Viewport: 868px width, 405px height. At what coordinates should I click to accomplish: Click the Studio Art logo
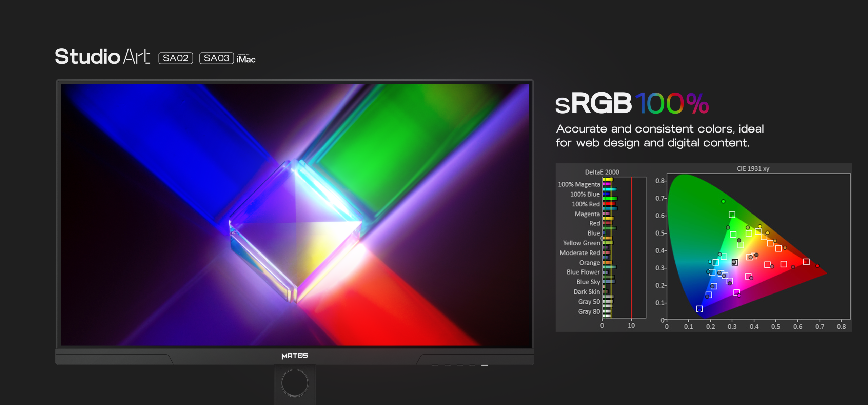[x=102, y=56]
